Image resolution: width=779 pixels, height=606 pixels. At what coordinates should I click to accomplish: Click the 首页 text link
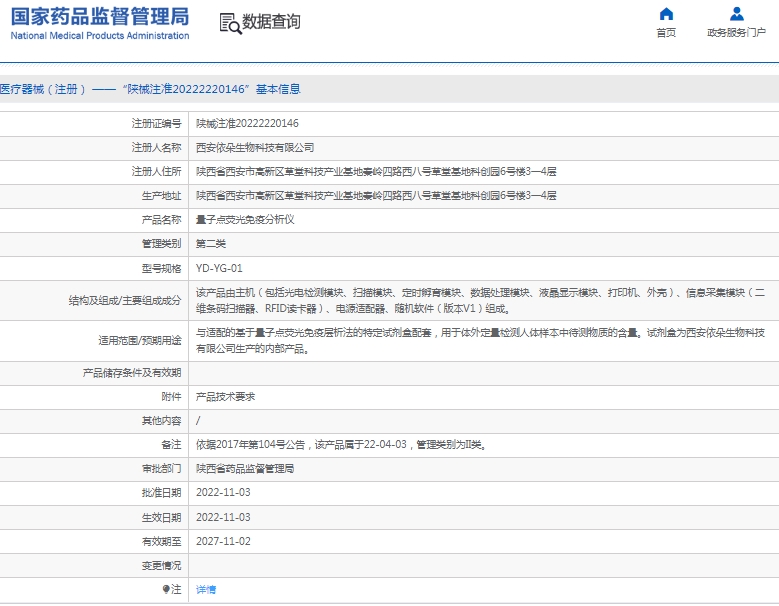[666, 33]
